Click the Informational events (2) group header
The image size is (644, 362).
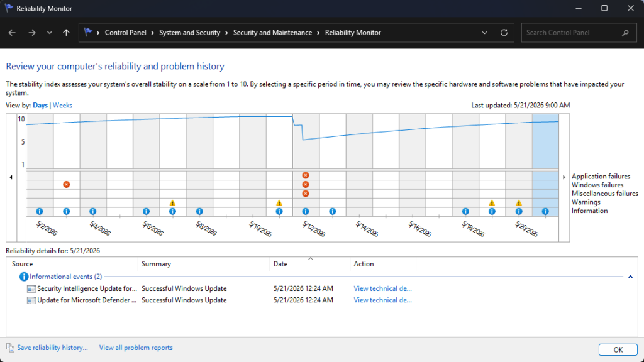coord(65,277)
